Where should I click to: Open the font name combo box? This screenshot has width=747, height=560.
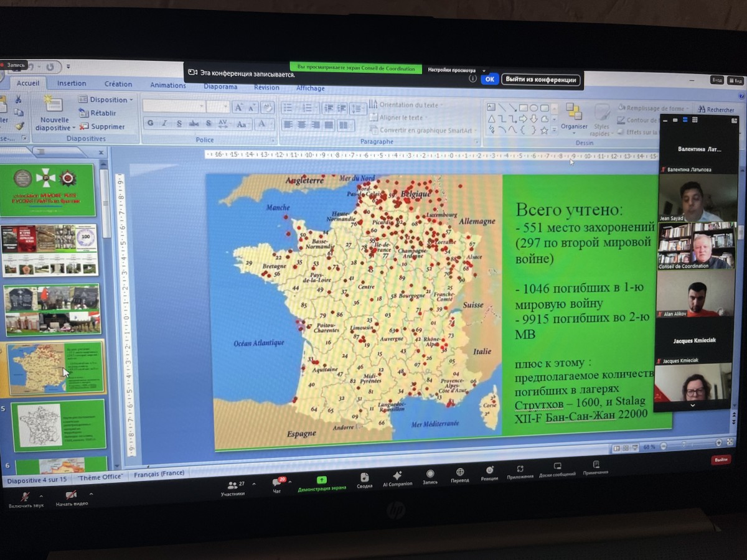173,106
